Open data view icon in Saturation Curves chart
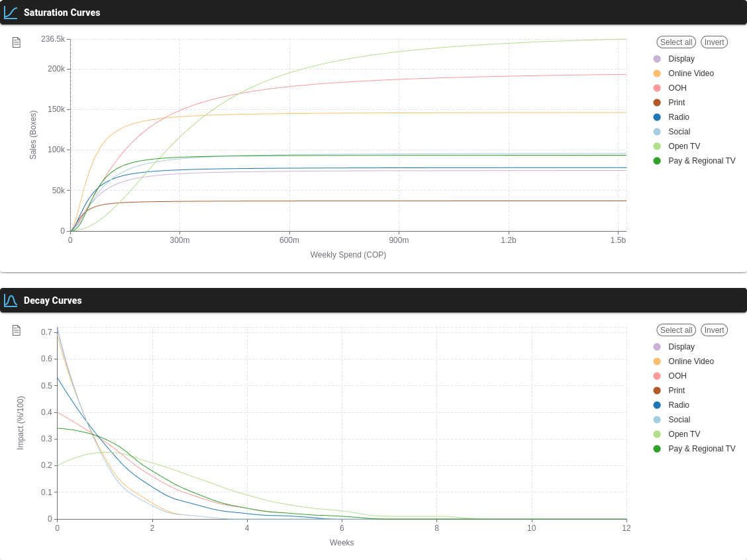This screenshot has height=560, width=747. [x=17, y=42]
